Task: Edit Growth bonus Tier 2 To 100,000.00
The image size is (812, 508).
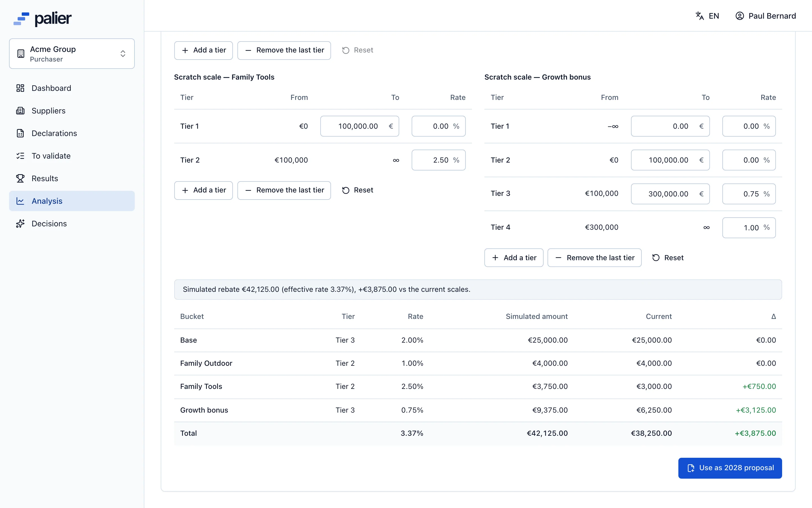Action: [670, 160]
